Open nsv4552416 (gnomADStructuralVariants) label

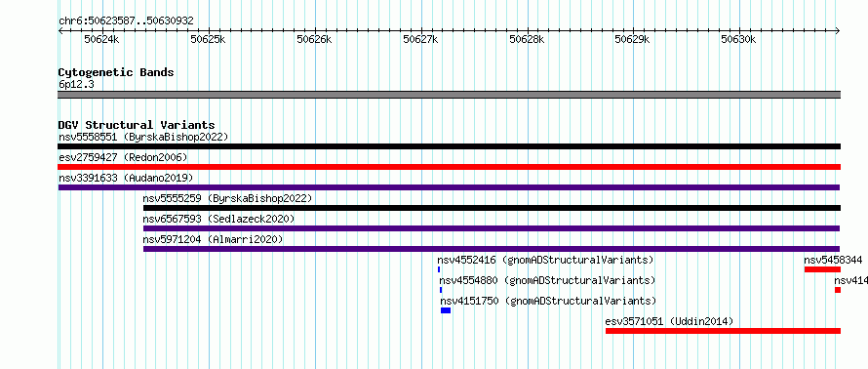coord(545,260)
